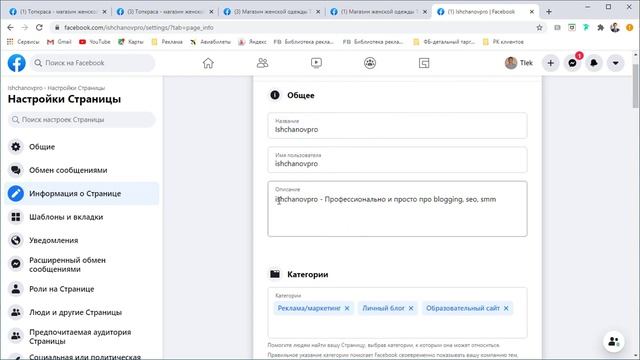This screenshot has width=640, height=360.
Task: Click the Роли на Странице person icon
Action: pos(16,289)
